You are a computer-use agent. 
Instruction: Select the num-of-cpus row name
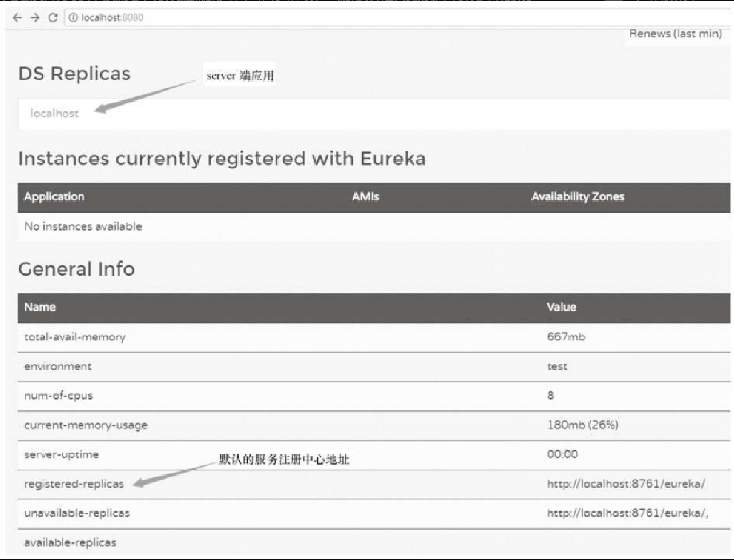58,396
